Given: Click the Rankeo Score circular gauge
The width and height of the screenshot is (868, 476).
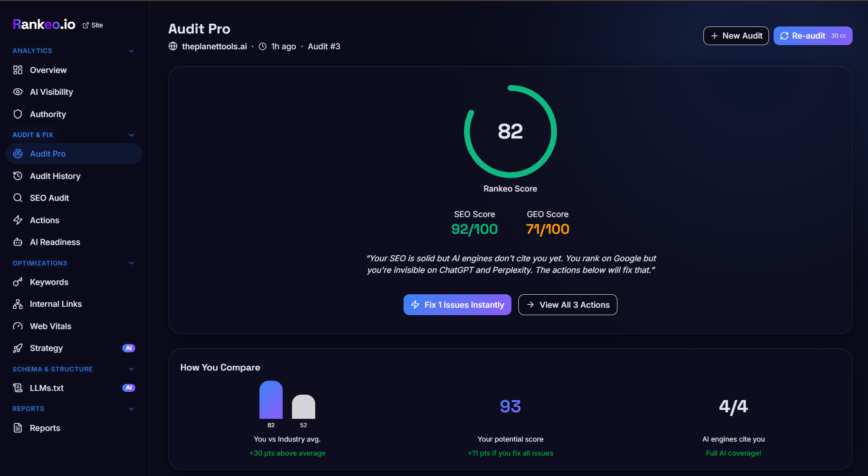Looking at the screenshot, I should 510,132.
